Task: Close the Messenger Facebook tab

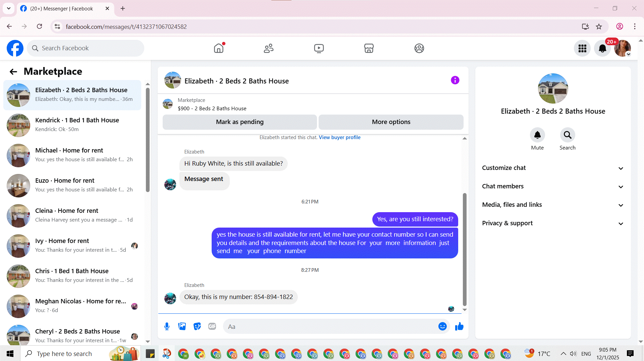Action: pyautogui.click(x=107, y=8)
